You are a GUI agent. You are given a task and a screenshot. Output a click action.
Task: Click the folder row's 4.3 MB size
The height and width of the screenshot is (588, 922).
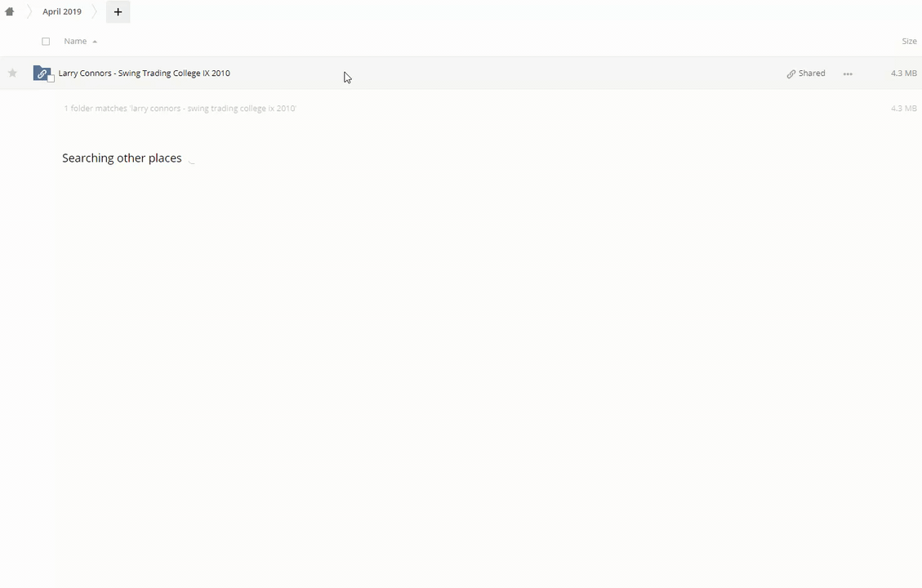coord(903,73)
